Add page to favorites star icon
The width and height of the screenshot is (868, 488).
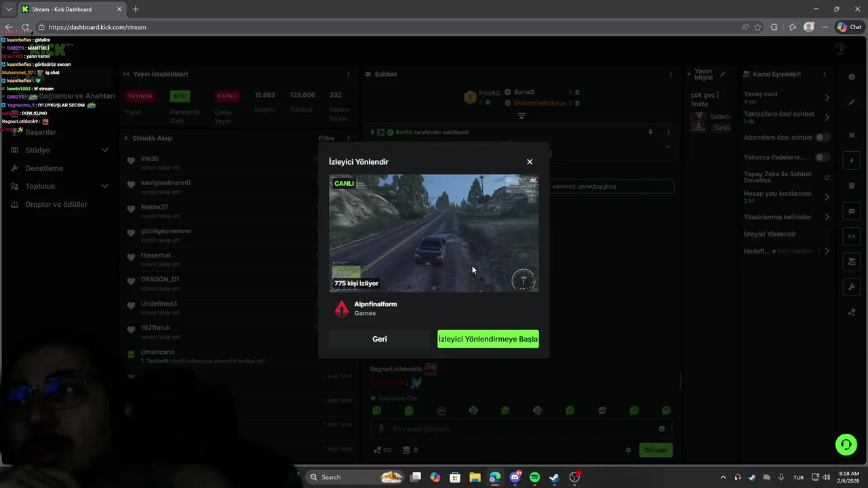(x=757, y=27)
